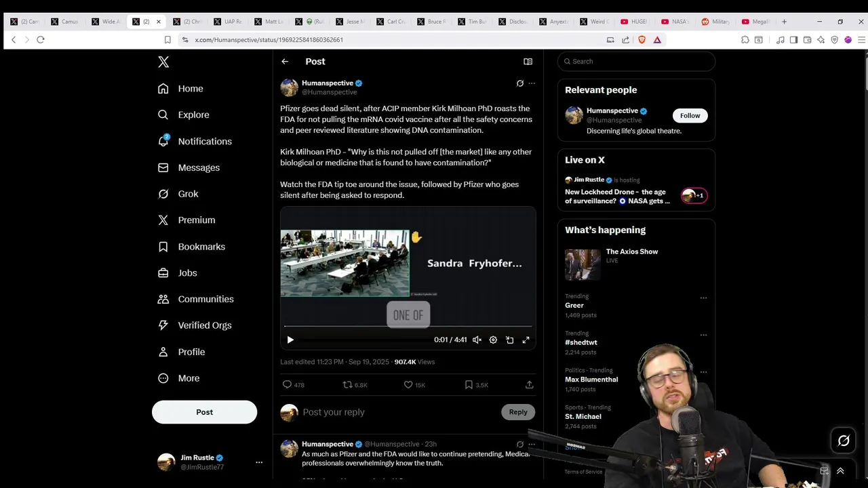Open The Axios Show live thumbnail

(583, 264)
